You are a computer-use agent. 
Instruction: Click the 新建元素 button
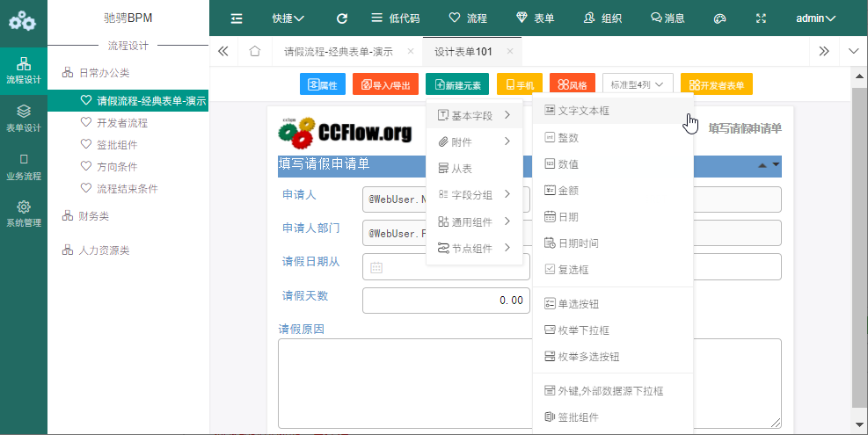tap(457, 84)
